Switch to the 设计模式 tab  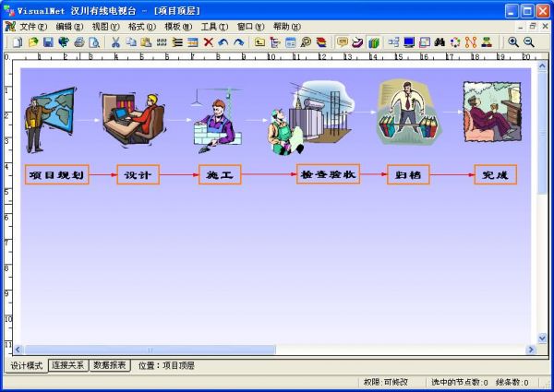27,365
